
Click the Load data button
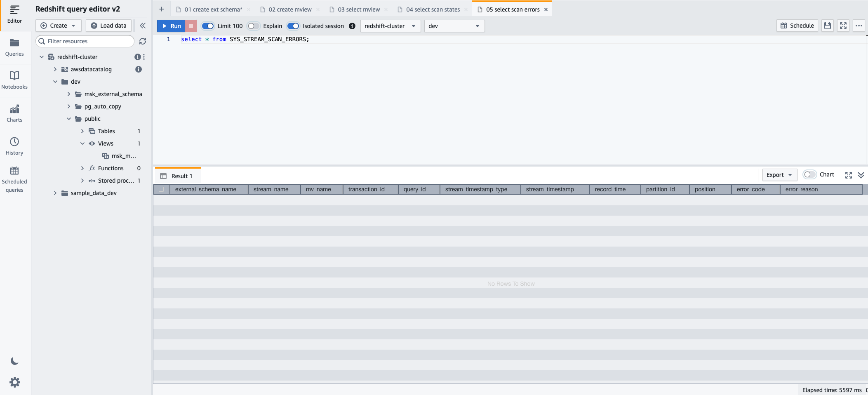pyautogui.click(x=109, y=26)
